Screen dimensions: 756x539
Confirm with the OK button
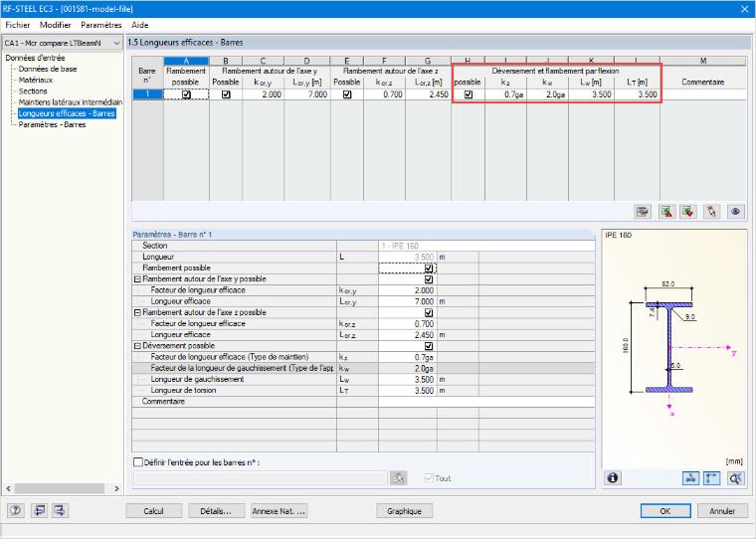pos(665,511)
